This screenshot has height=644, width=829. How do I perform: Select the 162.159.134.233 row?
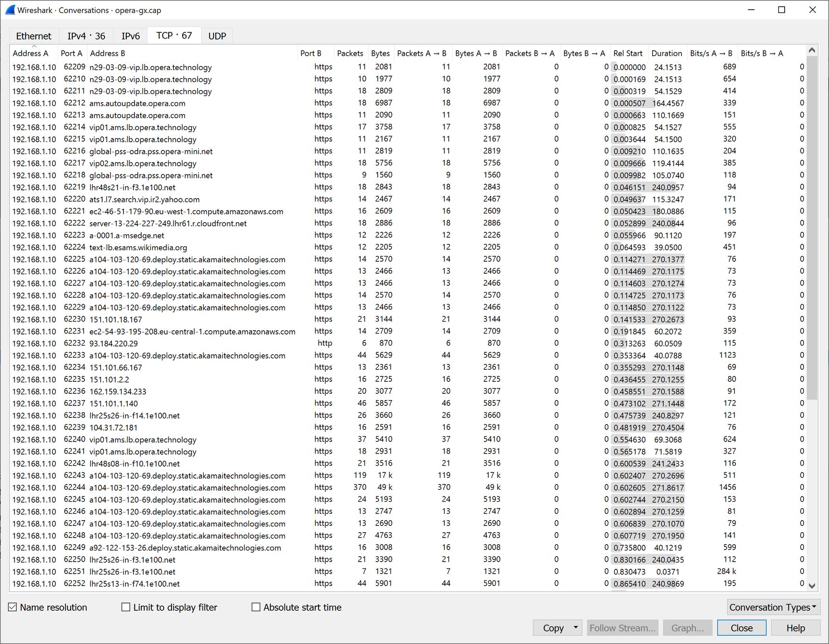(x=408, y=391)
